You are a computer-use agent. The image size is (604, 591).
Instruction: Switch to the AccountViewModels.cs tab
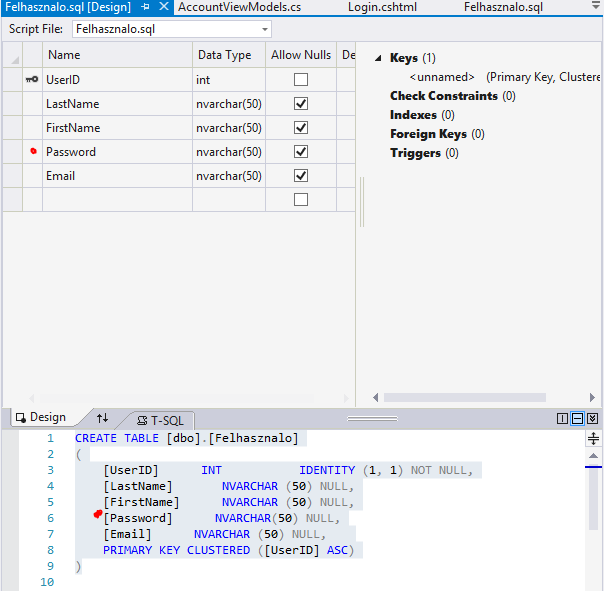tap(239, 7)
